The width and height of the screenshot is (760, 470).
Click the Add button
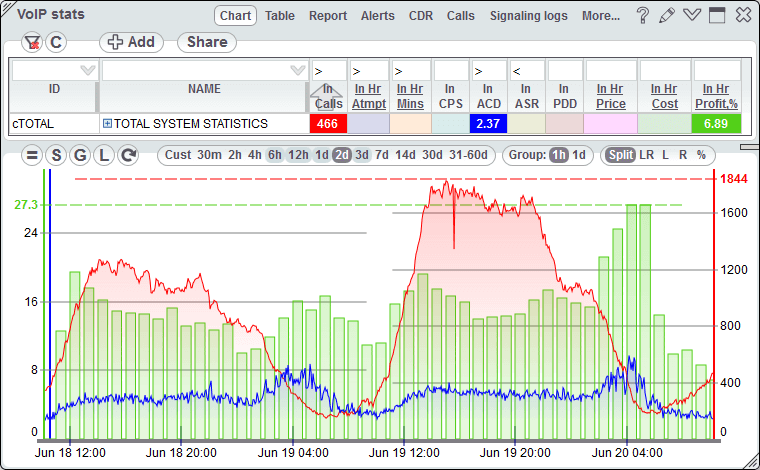(131, 42)
